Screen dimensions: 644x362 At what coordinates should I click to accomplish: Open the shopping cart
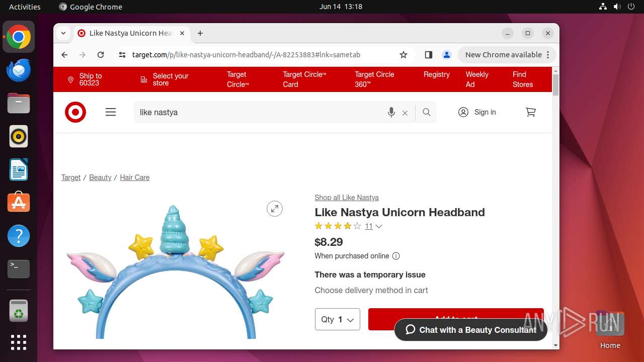tap(531, 112)
